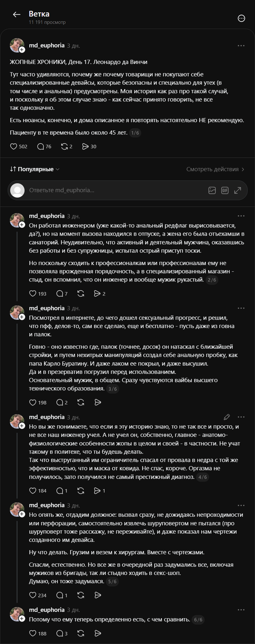Like the 2/6 reply with 193 likes
The image size is (255, 644).
coord(38,293)
